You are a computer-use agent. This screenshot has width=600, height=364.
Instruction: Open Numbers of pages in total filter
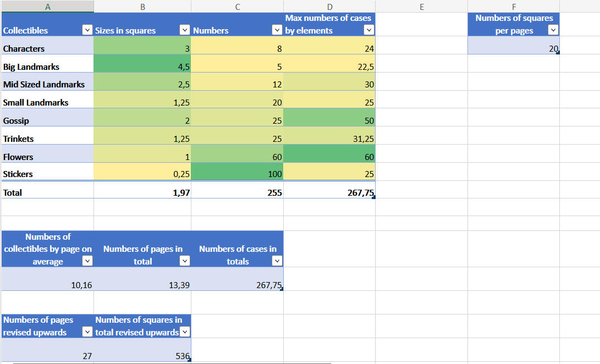tap(185, 261)
